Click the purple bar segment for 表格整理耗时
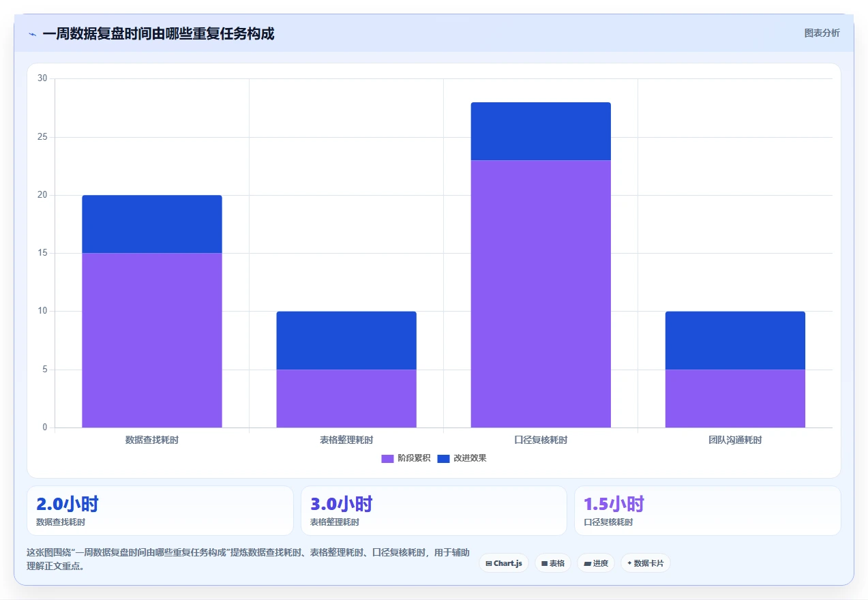This screenshot has height=600, width=868. pos(346,398)
